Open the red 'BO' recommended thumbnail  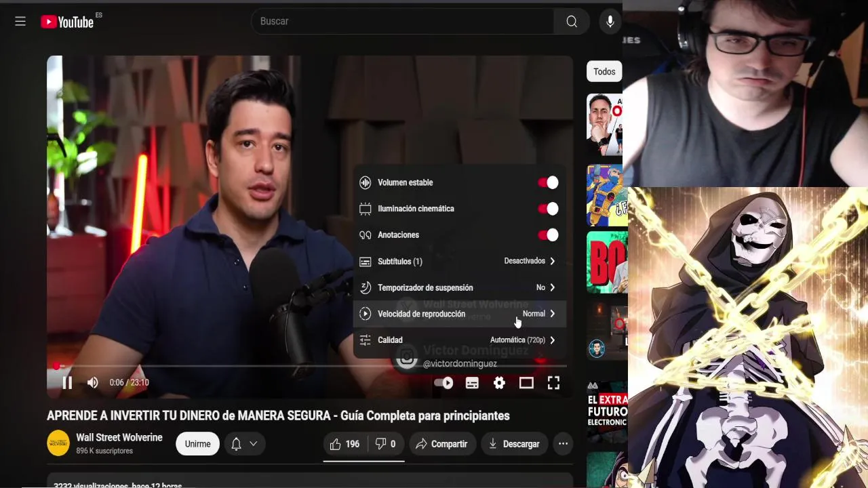606,262
